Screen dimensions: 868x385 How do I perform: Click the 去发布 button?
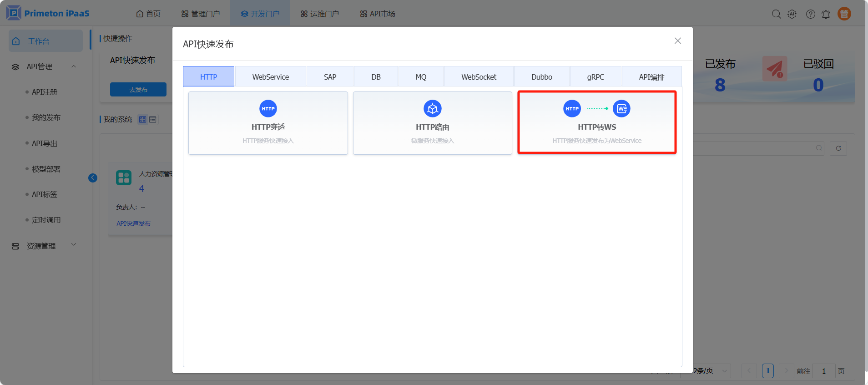(138, 90)
